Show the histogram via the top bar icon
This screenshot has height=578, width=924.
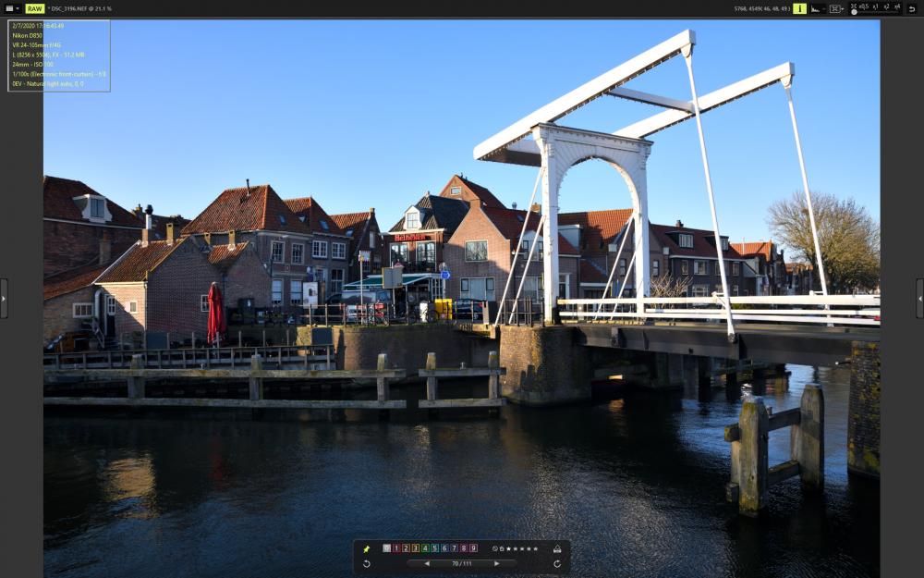coord(817,8)
